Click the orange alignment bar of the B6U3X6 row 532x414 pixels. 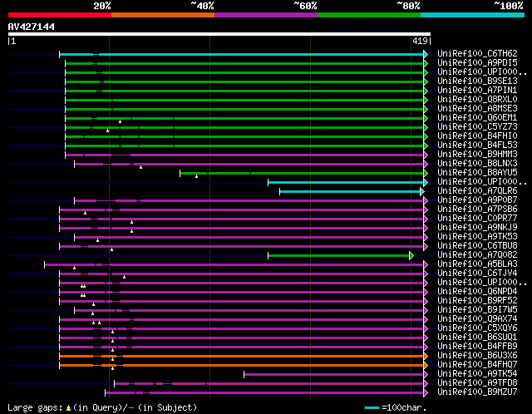click(x=241, y=356)
